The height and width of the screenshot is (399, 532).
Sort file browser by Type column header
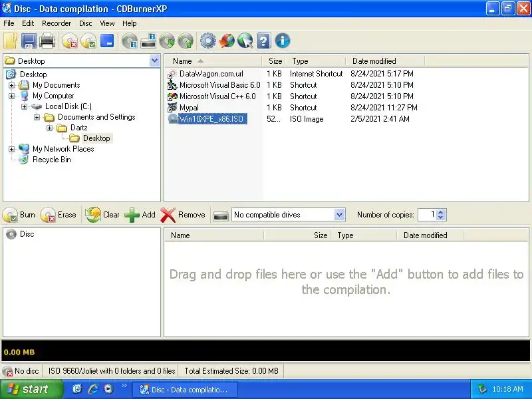point(315,61)
